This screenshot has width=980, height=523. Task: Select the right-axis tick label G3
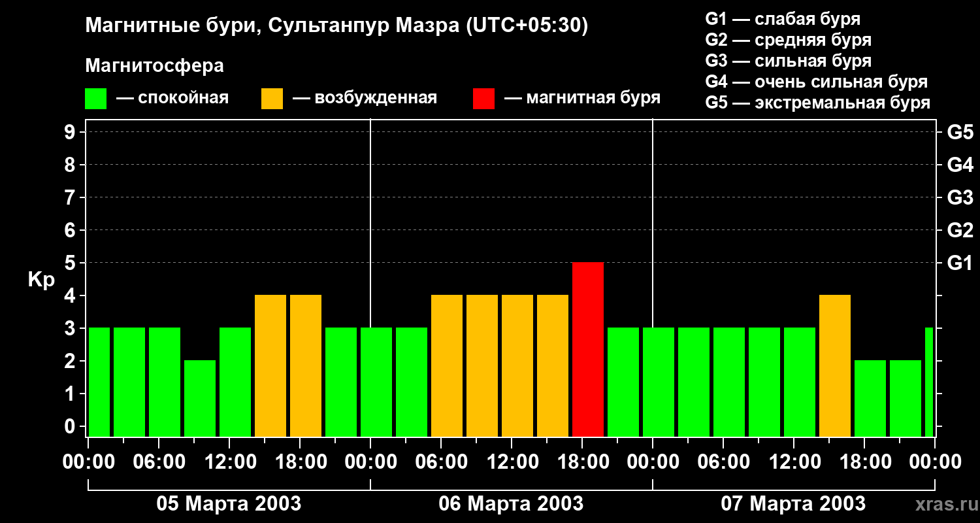point(960,197)
